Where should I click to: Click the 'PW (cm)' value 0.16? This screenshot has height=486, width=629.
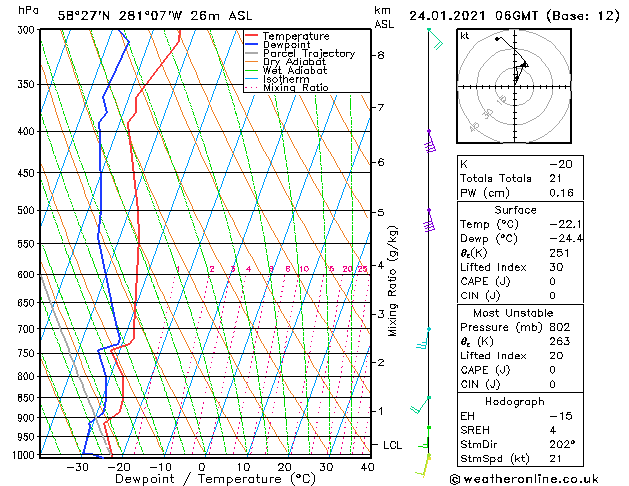click(x=561, y=193)
